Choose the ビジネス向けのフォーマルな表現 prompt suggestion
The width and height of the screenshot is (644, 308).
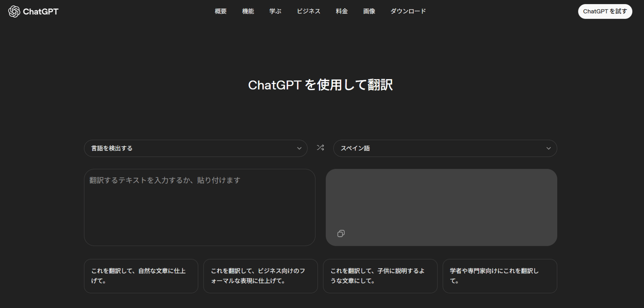coord(260,276)
